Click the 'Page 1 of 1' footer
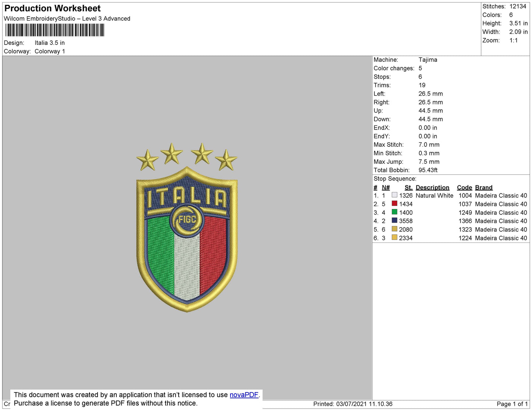This screenshot has height=411, width=532. [x=512, y=404]
